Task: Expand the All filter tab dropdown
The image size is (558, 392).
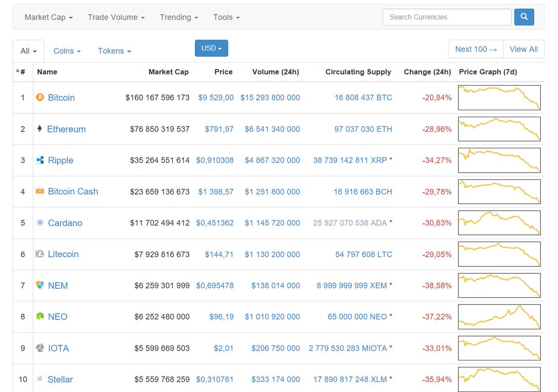Action: click(29, 51)
